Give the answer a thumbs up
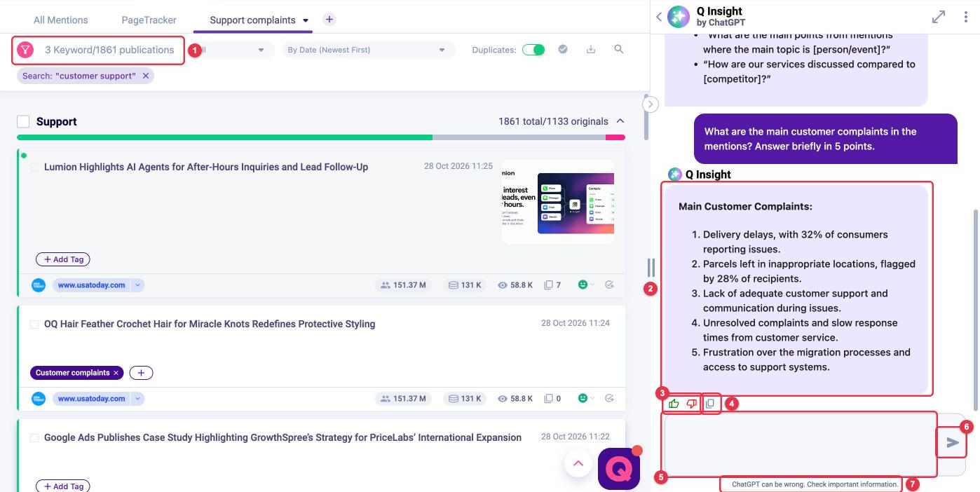The width and height of the screenshot is (980, 492). pos(674,404)
